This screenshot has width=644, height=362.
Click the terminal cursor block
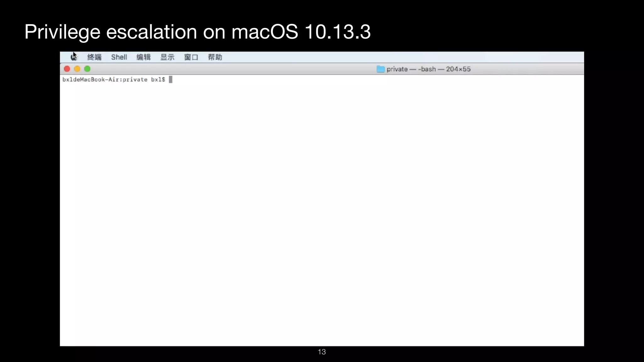coord(171,80)
